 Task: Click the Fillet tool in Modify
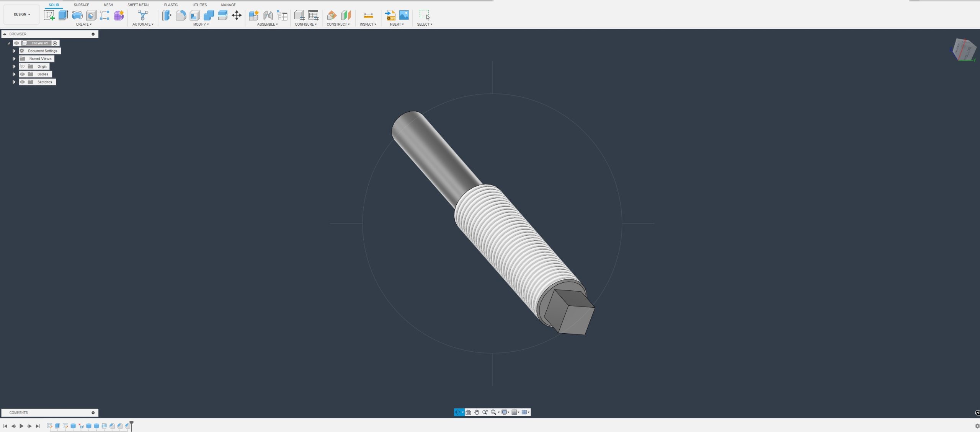(181, 15)
